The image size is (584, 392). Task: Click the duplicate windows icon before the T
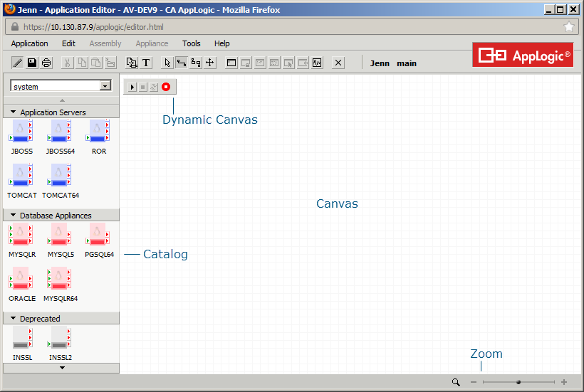click(132, 63)
